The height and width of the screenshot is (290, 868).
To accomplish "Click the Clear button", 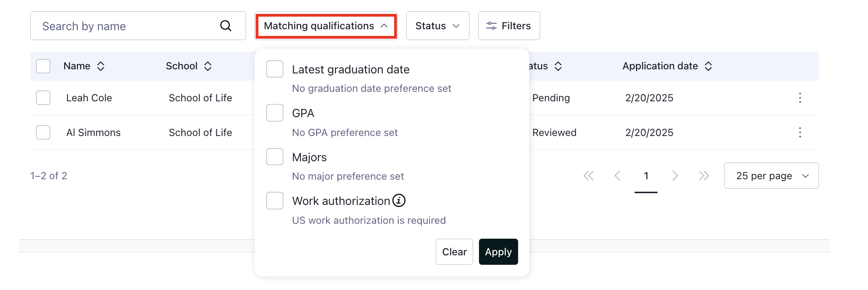I will (x=454, y=252).
